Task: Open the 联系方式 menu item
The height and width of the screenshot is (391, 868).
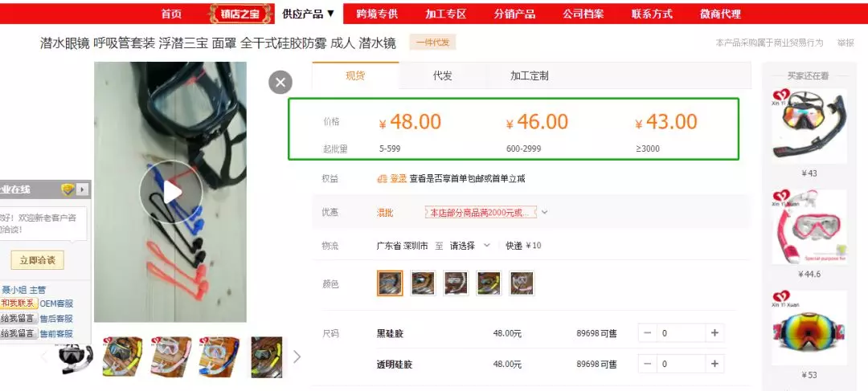Action: point(652,14)
